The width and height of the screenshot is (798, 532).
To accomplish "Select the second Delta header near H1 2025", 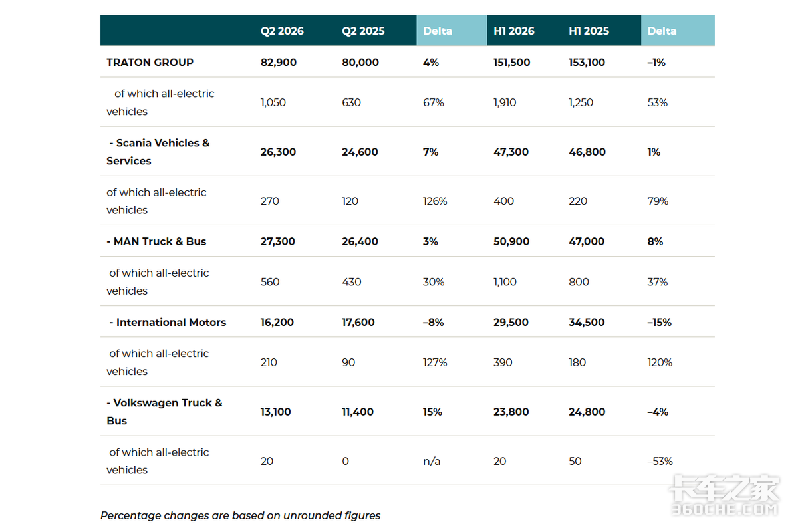I will 662,31.
